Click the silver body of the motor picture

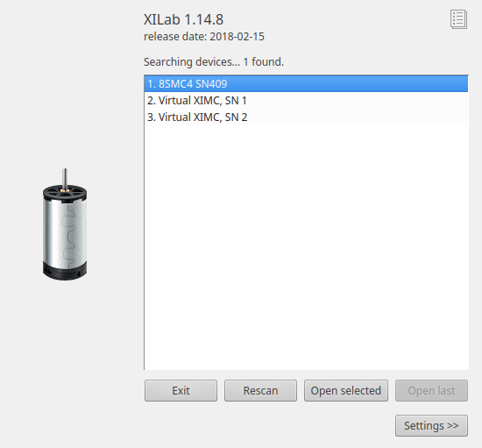(x=65, y=231)
